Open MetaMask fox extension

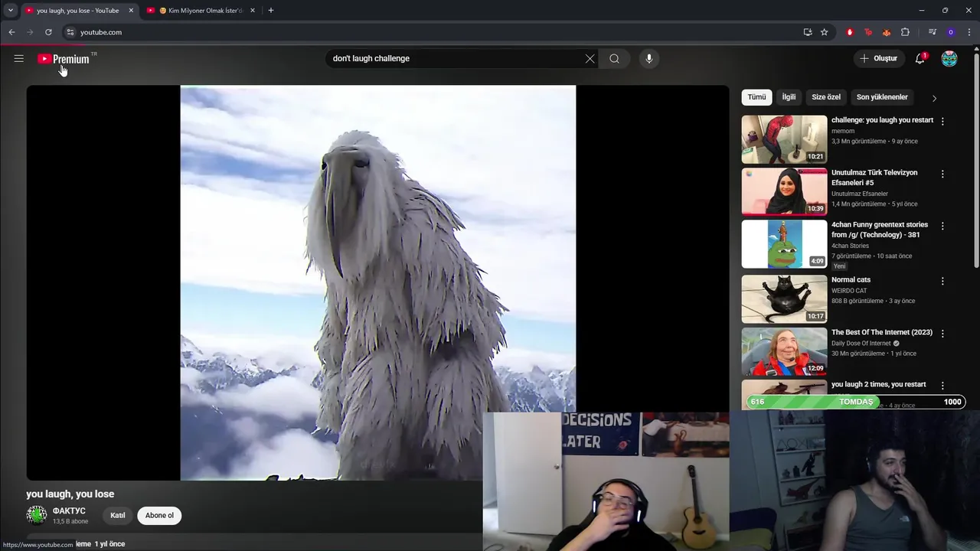tap(887, 32)
